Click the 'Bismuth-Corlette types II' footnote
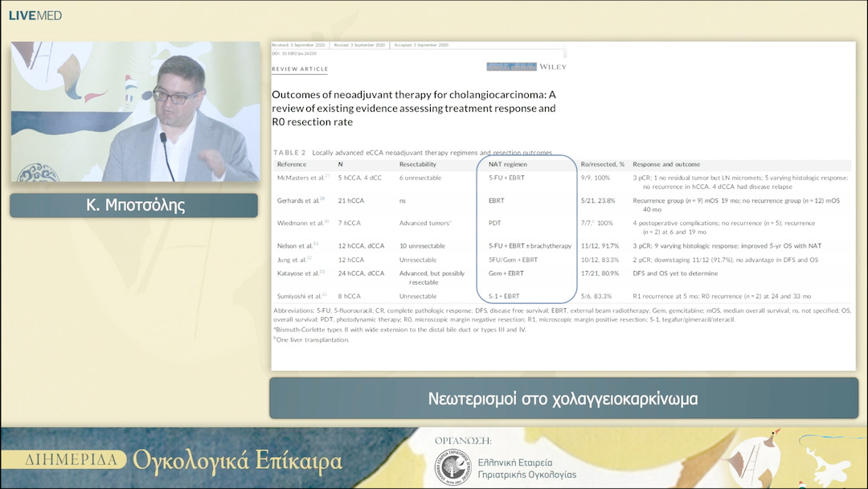Screen dimensions: 868x489 click(399, 330)
